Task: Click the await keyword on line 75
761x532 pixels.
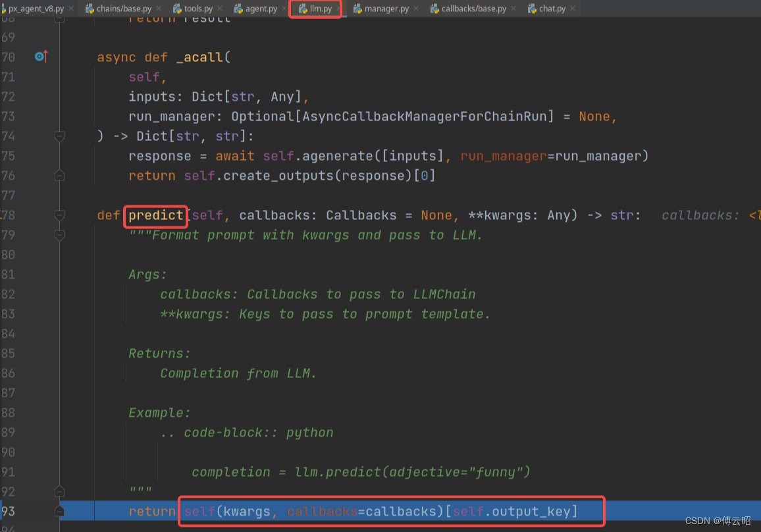Action: (235, 156)
